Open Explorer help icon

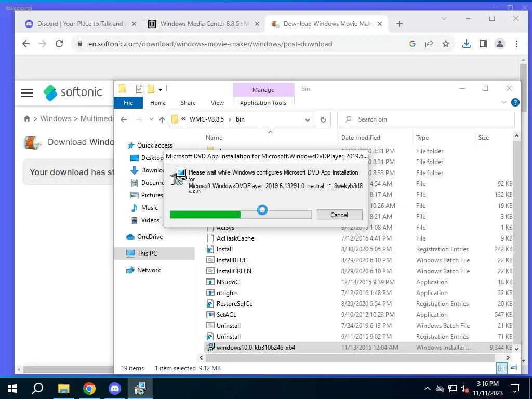pos(515,102)
